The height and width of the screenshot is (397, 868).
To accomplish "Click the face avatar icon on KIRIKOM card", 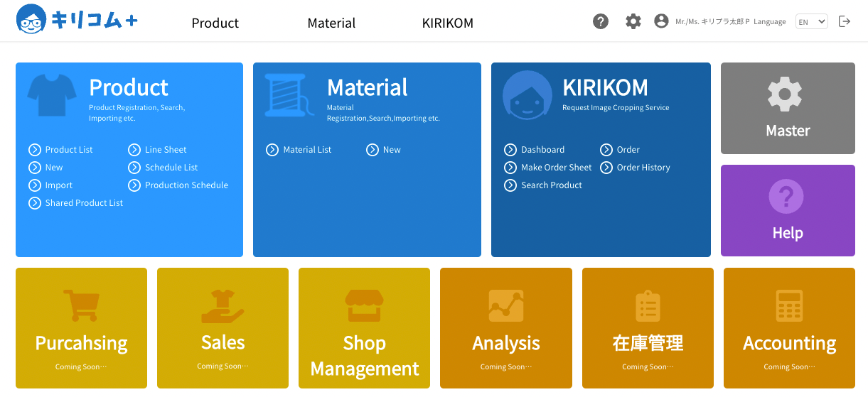I will (x=527, y=95).
